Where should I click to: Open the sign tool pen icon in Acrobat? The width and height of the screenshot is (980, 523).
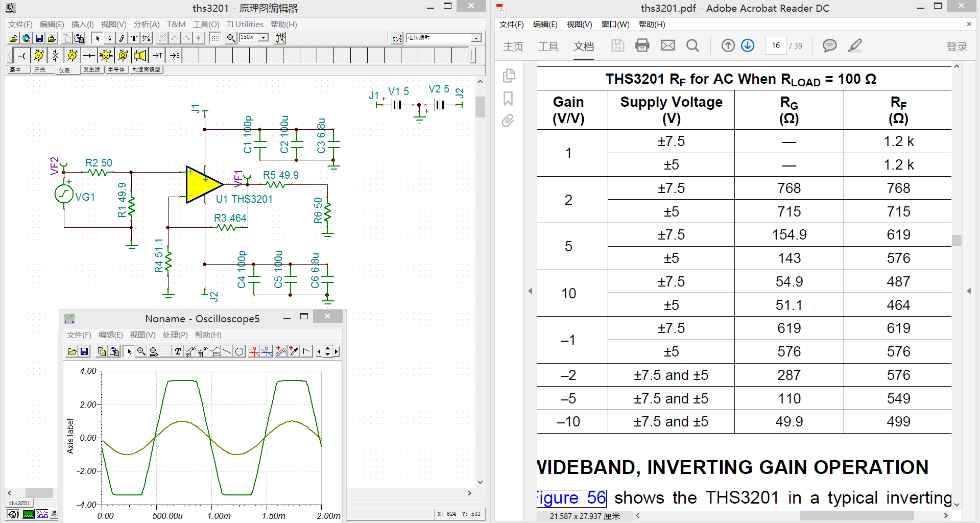click(x=855, y=45)
